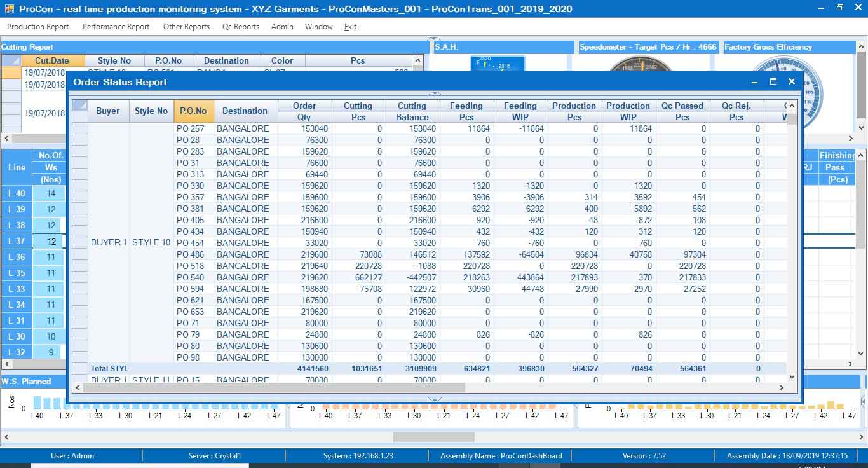Image resolution: width=868 pixels, height=468 pixels.
Task: Sort Order Status grid by Destination header
Action: [245, 111]
